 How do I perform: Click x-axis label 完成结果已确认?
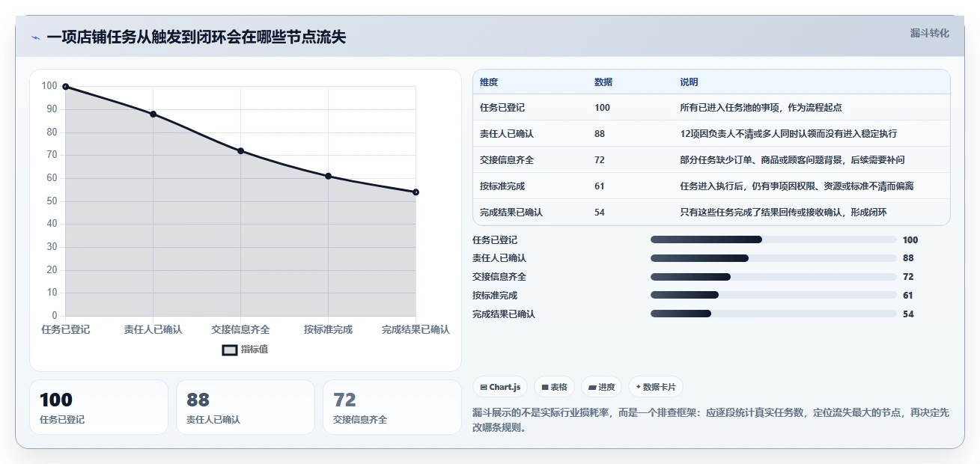tap(416, 329)
